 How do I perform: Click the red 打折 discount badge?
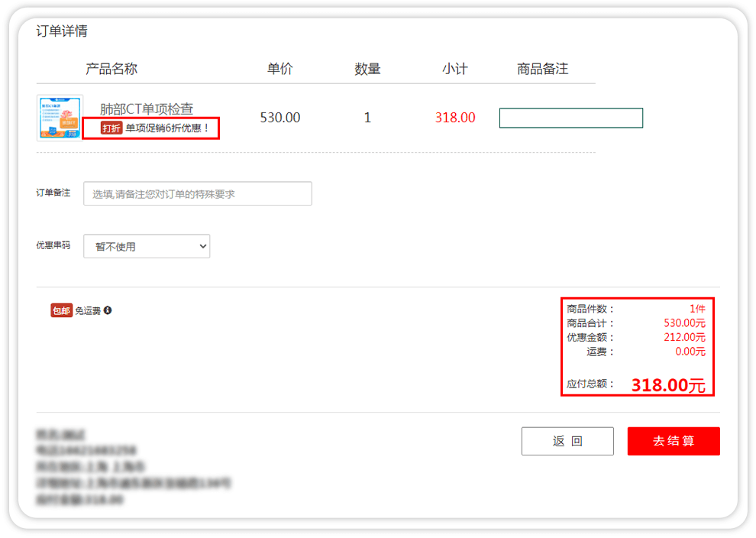coord(111,128)
